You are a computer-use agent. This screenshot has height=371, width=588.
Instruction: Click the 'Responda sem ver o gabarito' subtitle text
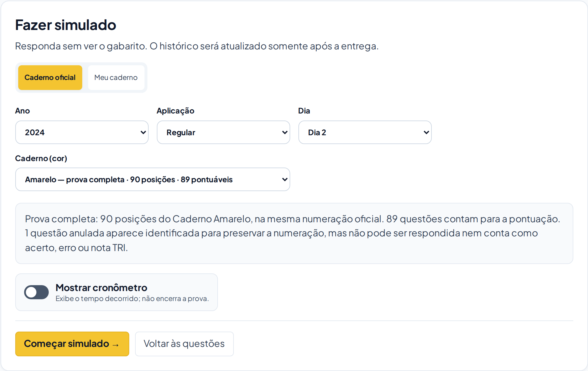(197, 46)
